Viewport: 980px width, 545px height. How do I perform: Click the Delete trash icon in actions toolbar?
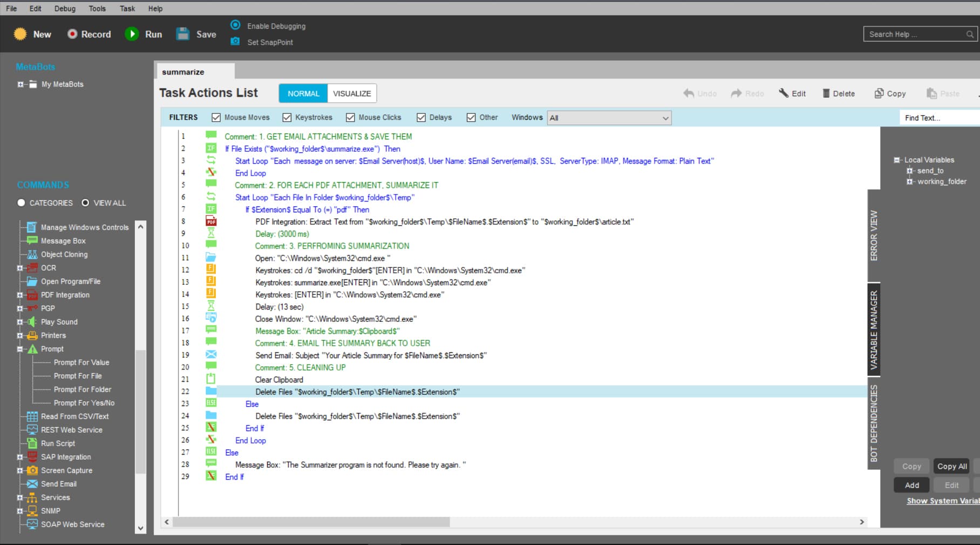click(x=826, y=93)
